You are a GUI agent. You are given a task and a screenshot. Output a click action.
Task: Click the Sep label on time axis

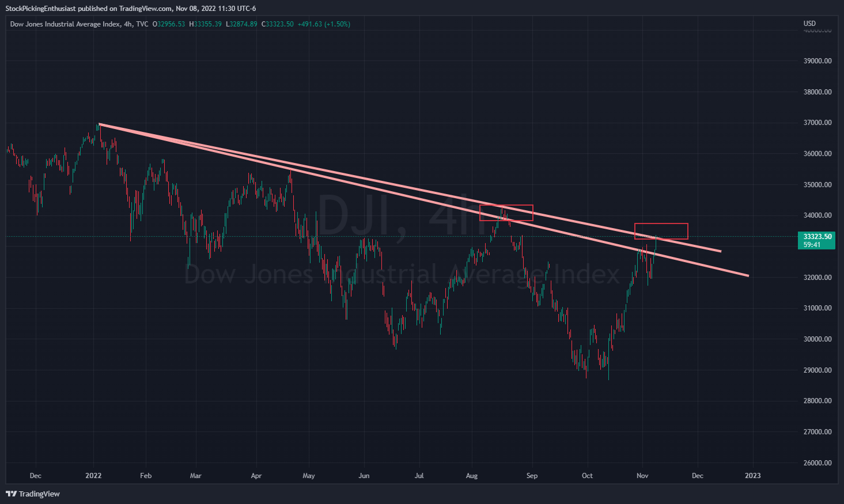click(x=532, y=476)
